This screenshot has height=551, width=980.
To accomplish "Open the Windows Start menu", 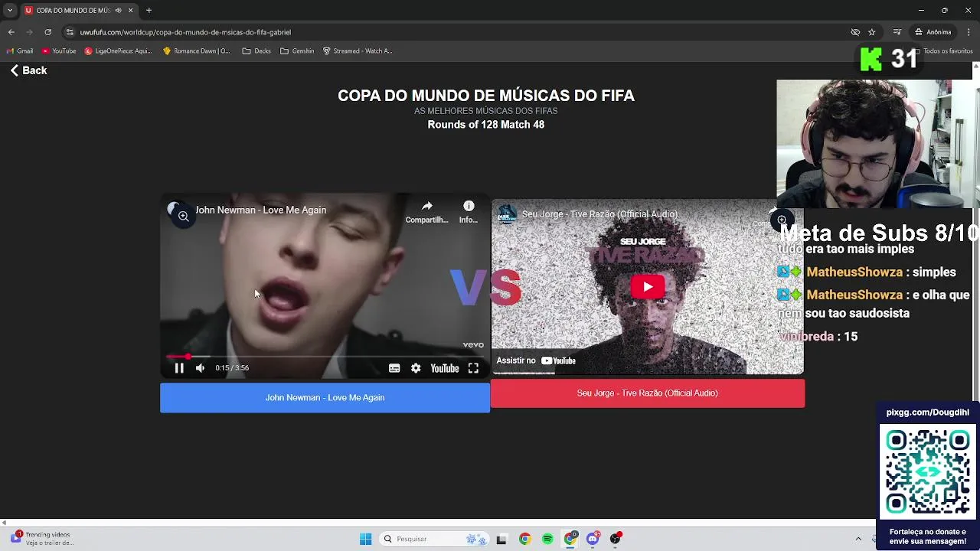I will pyautogui.click(x=365, y=540).
